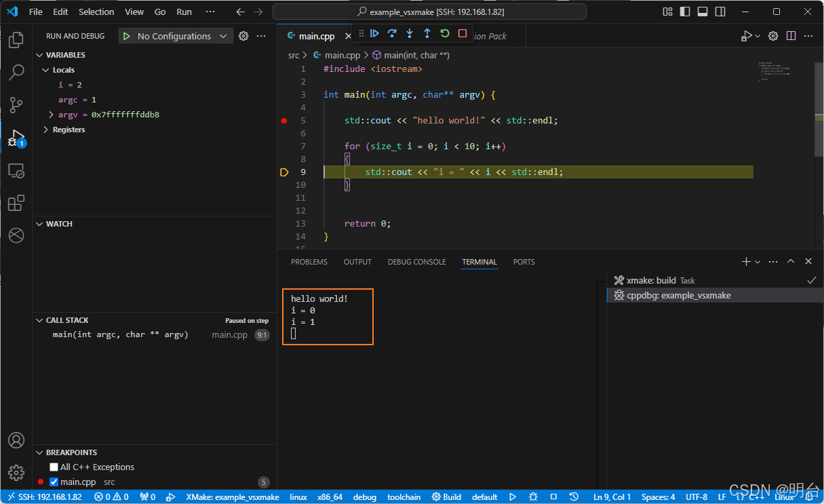
Task: Collapse the VARIABLES section
Action: (41, 55)
